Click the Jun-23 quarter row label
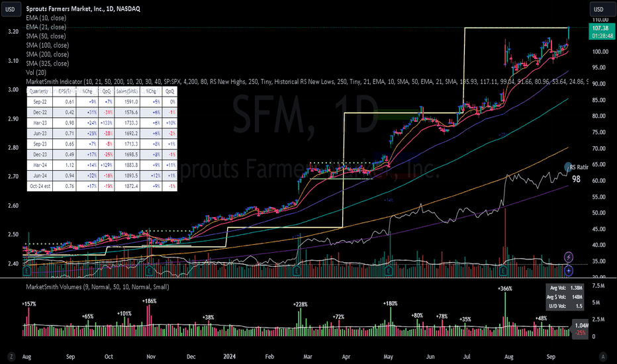Screen dimensions: 617x364 tap(39, 134)
